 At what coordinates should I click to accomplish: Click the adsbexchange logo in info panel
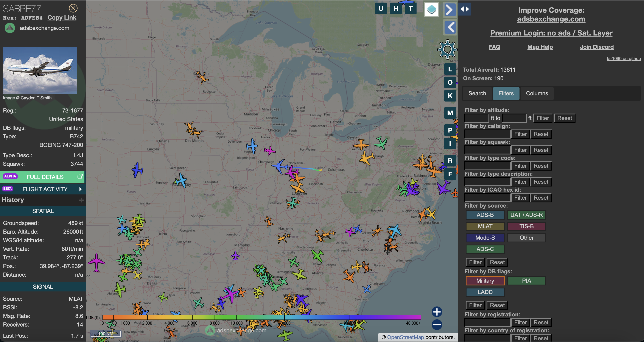click(x=10, y=28)
